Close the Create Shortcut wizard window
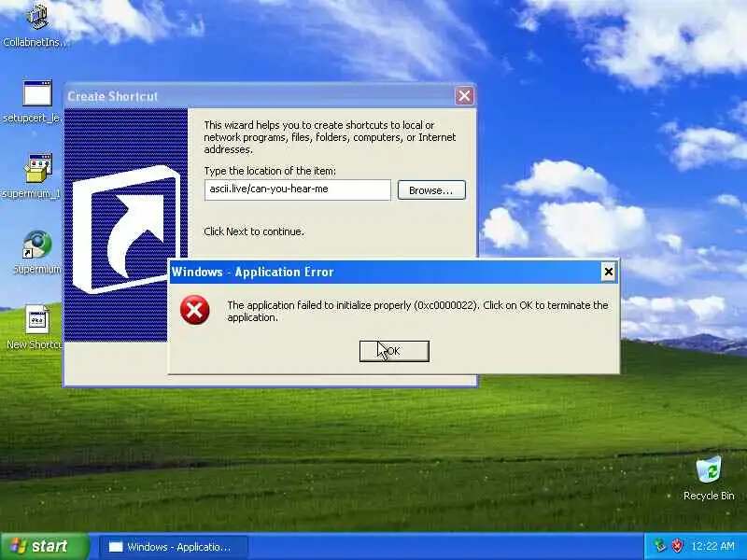This screenshot has width=747, height=560. click(464, 96)
